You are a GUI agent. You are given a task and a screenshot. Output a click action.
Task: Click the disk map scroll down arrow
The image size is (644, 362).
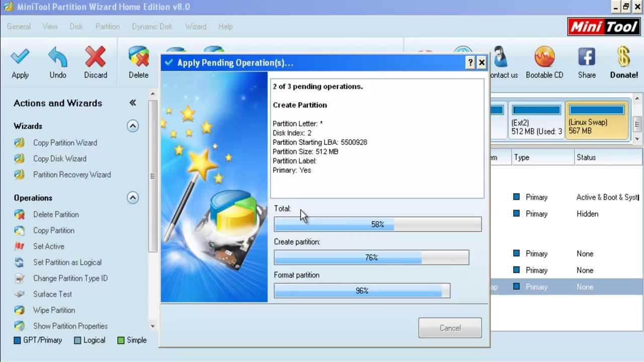(x=637, y=138)
